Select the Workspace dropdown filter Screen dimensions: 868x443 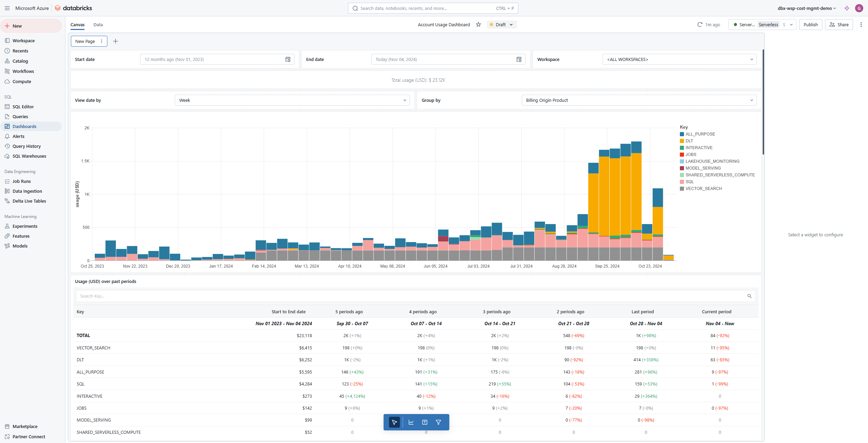pyautogui.click(x=679, y=59)
